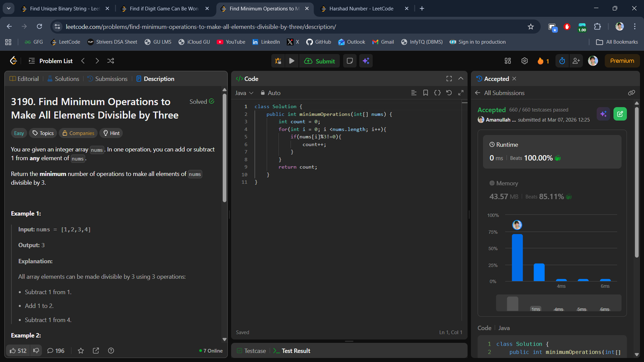Image resolution: width=644 pixels, height=362 pixels.
Task: Open the browser tab search dropdown
Action: point(9,9)
